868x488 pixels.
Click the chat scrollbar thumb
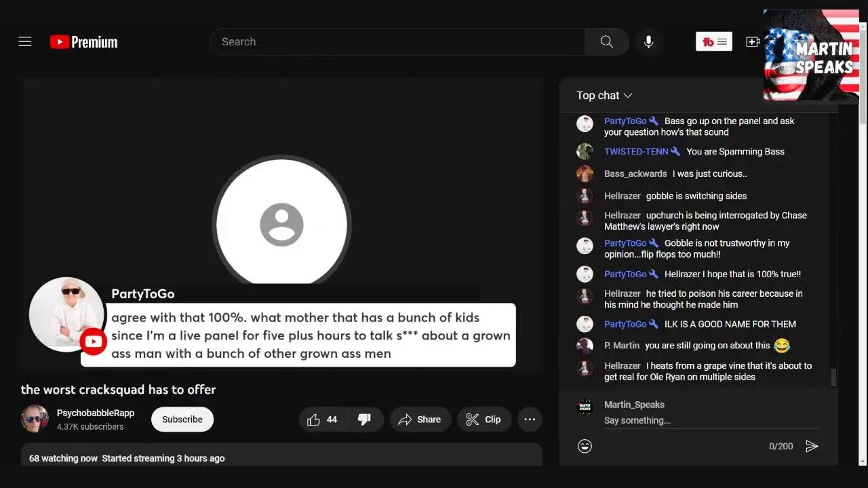click(x=834, y=378)
